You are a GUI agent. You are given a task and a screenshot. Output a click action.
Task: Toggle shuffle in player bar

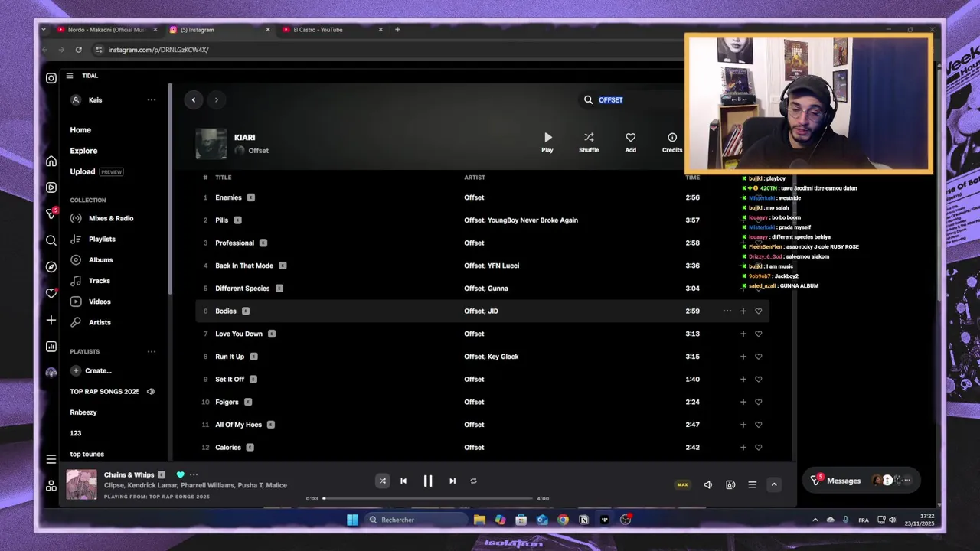(x=382, y=481)
